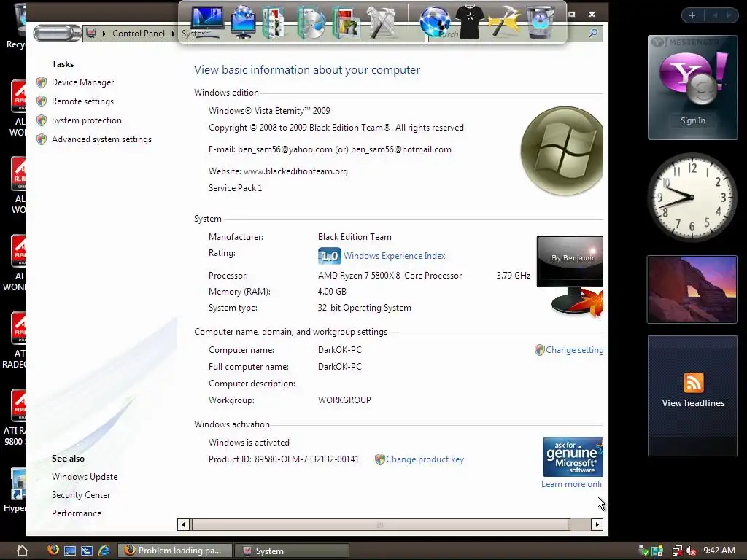
Task: Click the horizontal scrollbar left arrow
Action: (183, 525)
